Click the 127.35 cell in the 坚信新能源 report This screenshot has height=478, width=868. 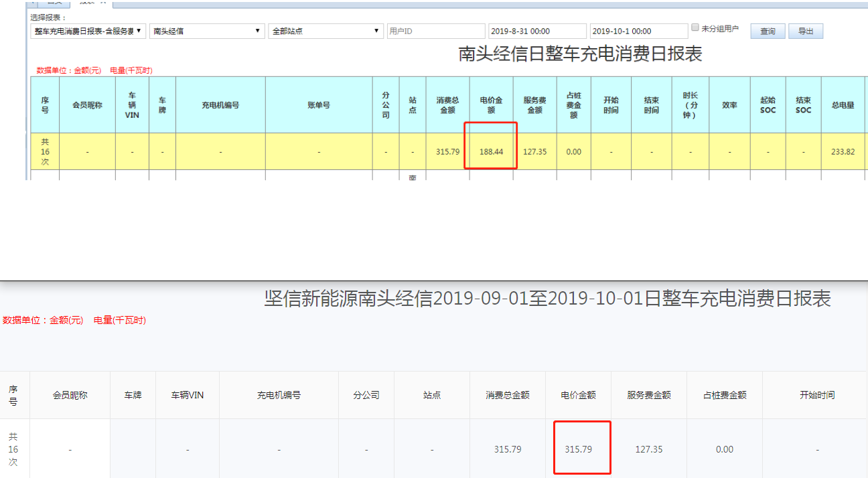click(649, 449)
